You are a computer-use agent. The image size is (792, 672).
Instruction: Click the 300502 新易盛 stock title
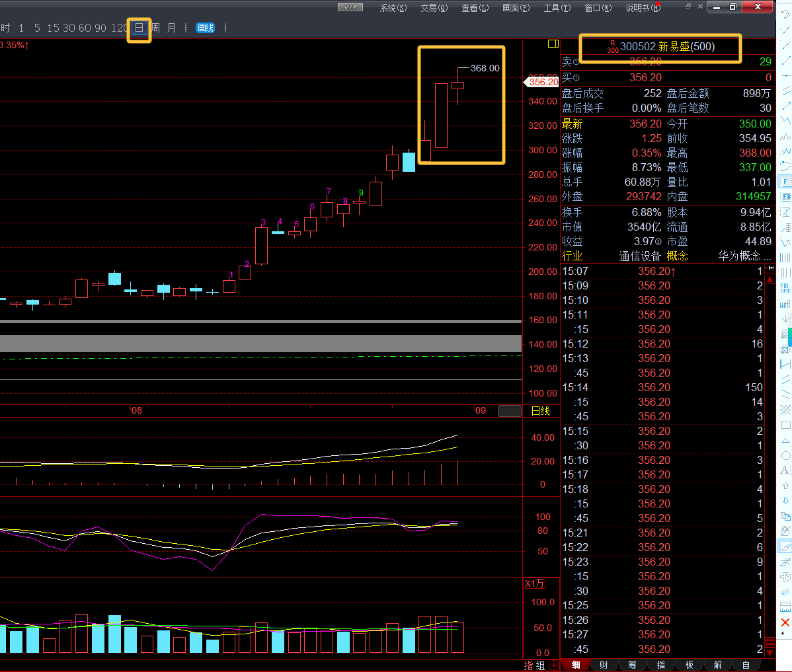click(x=667, y=46)
